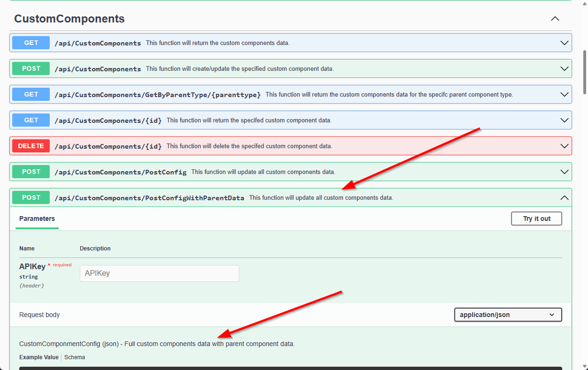Click the 'Name' column header
The image size is (588, 370).
(x=27, y=248)
